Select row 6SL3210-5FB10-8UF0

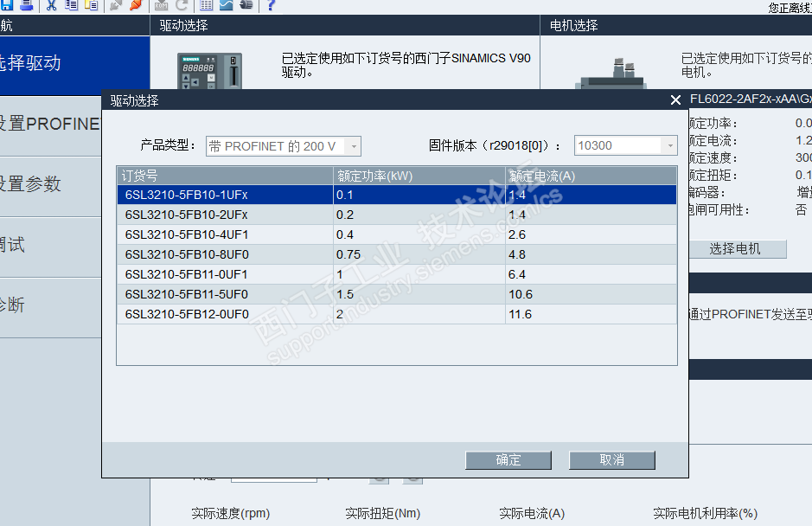(397, 254)
